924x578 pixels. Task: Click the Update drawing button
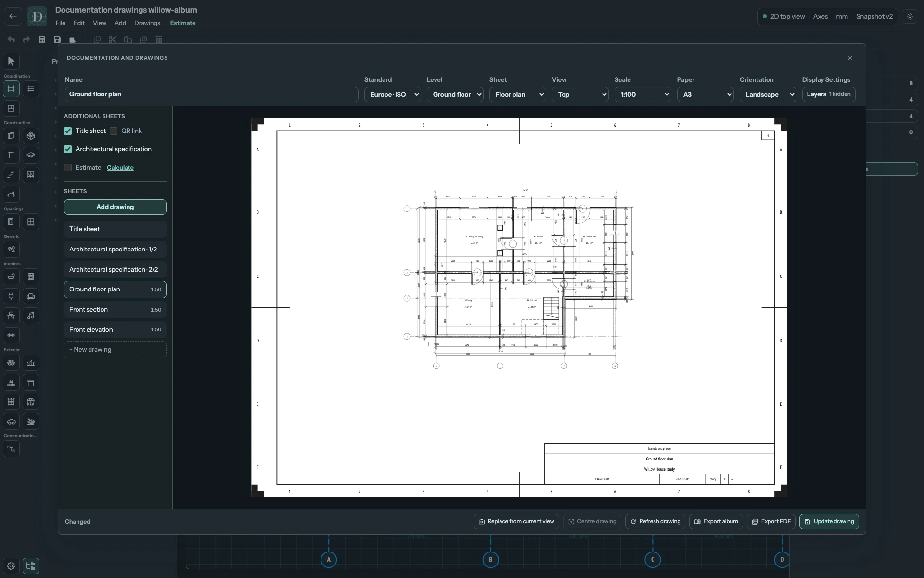[x=829, y=522]
